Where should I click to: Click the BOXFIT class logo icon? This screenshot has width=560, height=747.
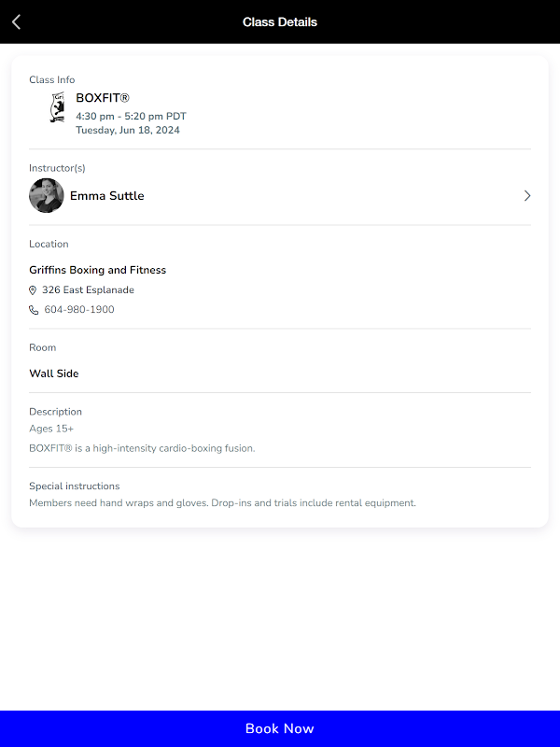point(57,108)
